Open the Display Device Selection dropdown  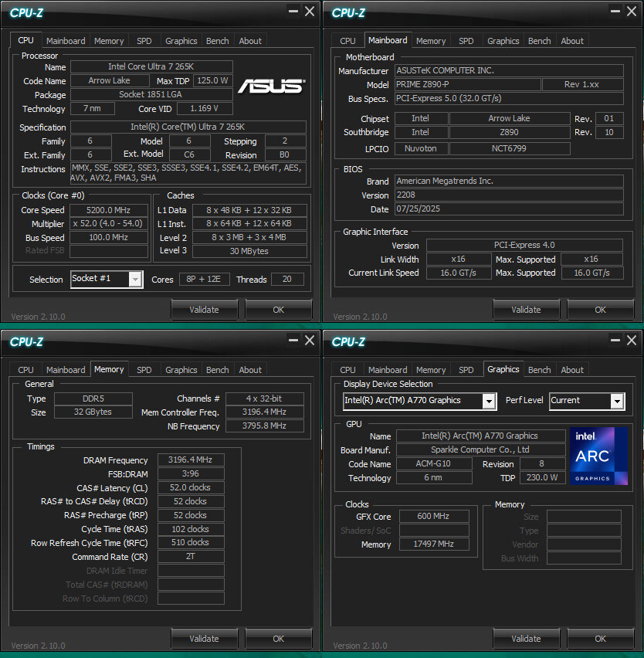[487, 401]
